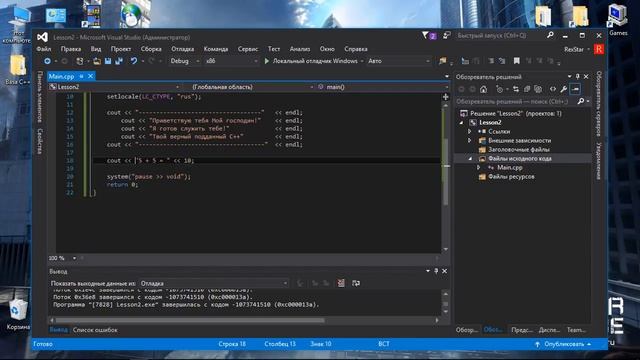This screenshot has width=640, height=360.
Task: Toggle preview selected items in Solution Explorer
Action: click(x=575, y=89)
